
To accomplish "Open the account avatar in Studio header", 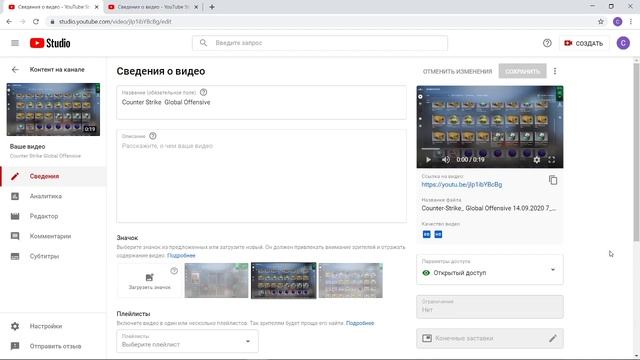I will click(623, 43).
